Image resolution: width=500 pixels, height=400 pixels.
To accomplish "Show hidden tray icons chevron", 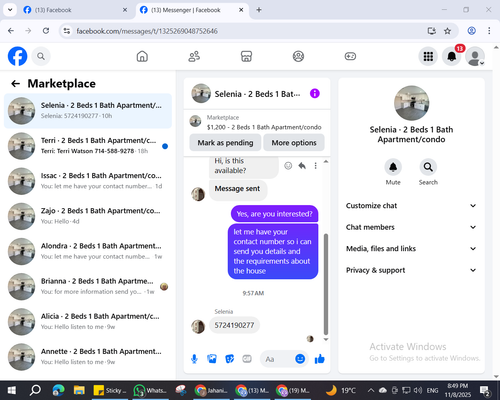I will (x=371, y=390).
